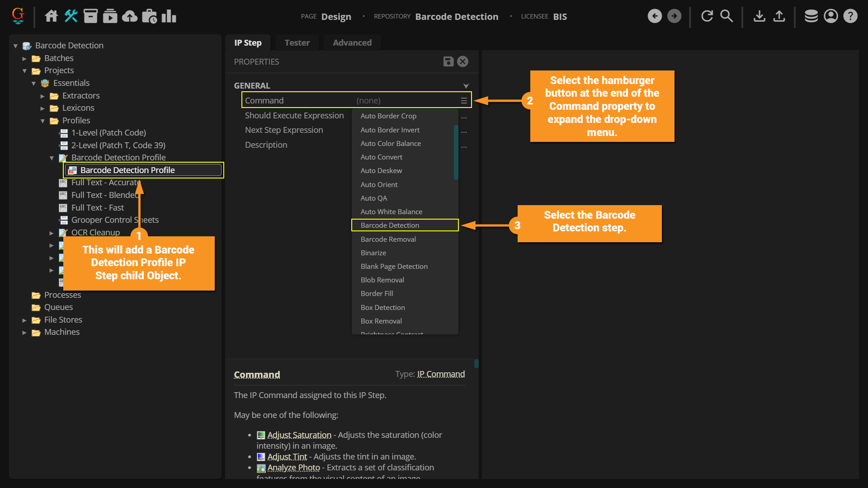Select Barcode Detection from command list
The image size is (868, 488).
[x=390, y=225]
